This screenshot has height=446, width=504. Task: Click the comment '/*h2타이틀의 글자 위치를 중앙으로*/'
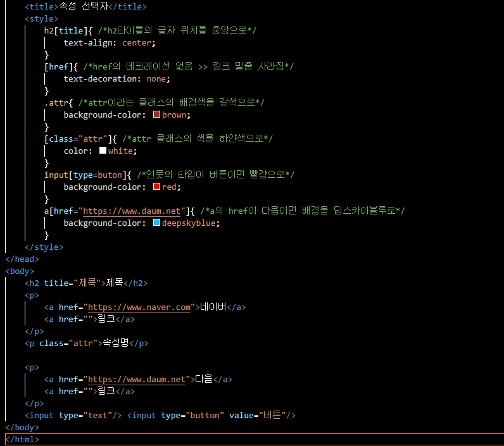[x=177, y=30]
